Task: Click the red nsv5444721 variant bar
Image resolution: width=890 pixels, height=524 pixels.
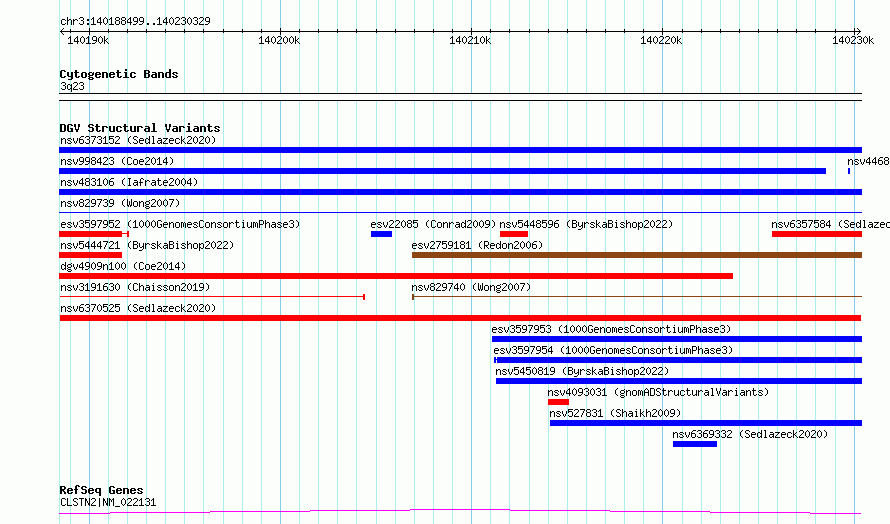Action: click(91, 255)
